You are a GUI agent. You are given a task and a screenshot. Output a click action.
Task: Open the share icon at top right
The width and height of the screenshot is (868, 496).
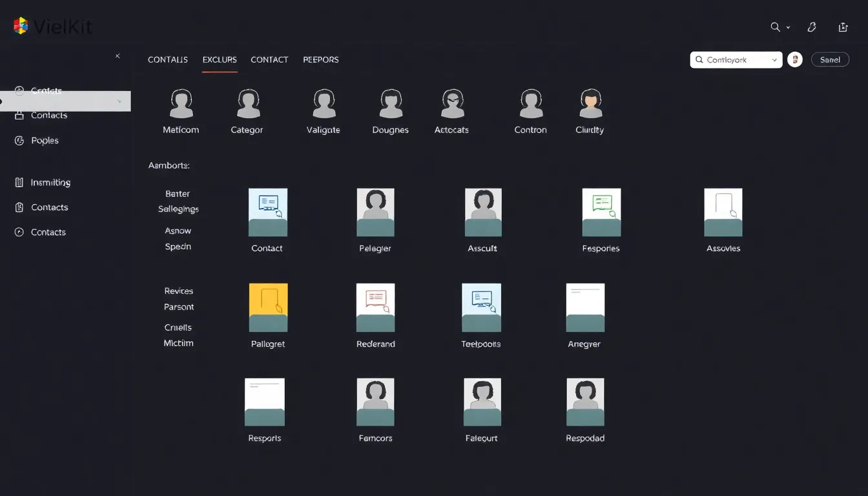coord(843,27)
